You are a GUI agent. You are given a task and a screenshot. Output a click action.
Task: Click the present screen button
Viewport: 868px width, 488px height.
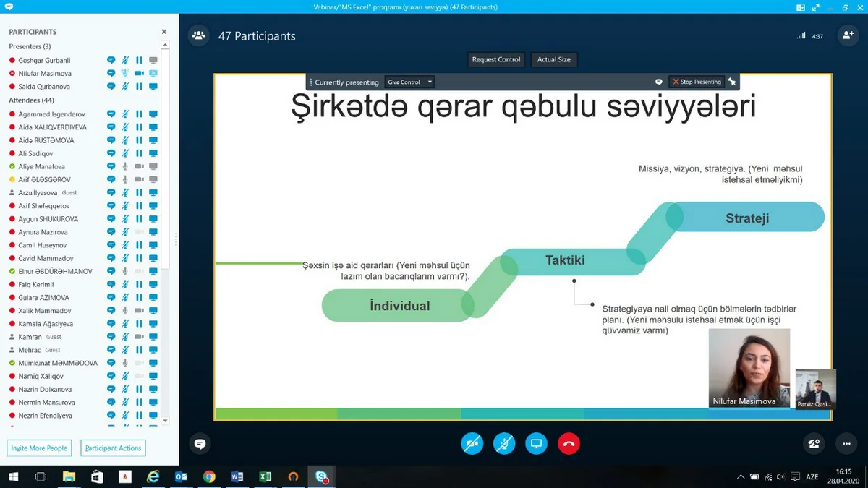pos(537,444)
